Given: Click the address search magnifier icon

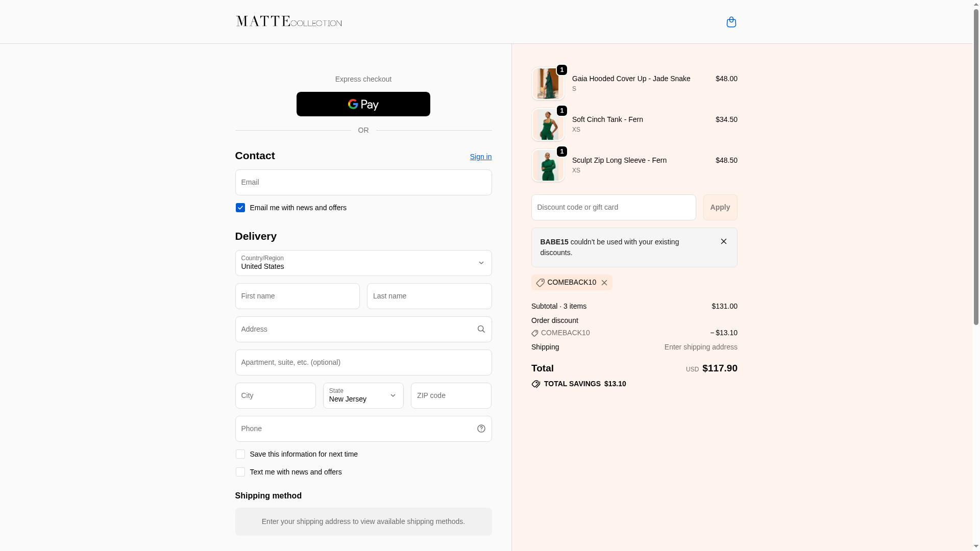Looking at the screenshot, I should coord(481,329).
